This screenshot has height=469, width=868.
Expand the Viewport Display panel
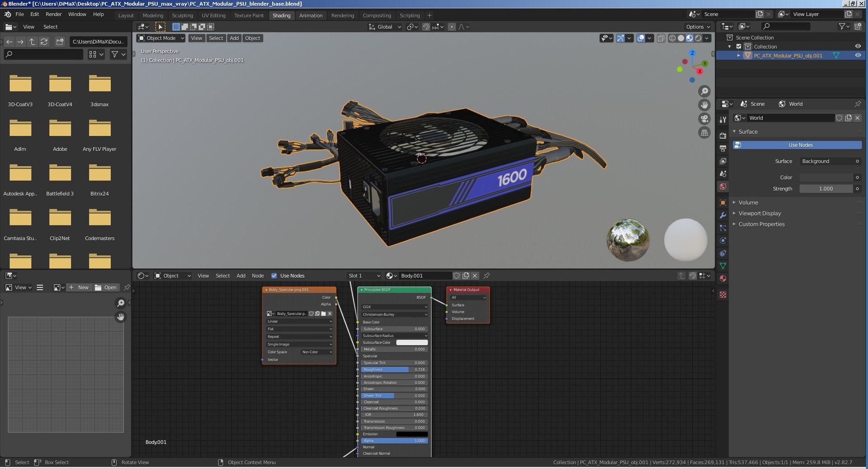(759, 213)
